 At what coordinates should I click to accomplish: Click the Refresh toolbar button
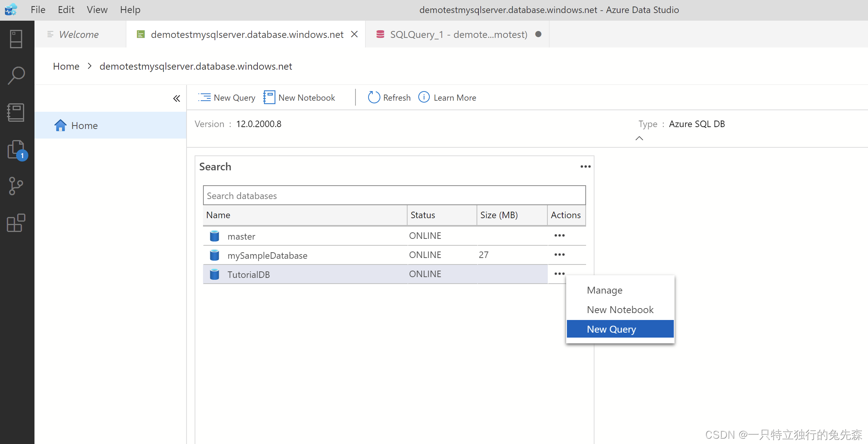(x=389, y=98)
